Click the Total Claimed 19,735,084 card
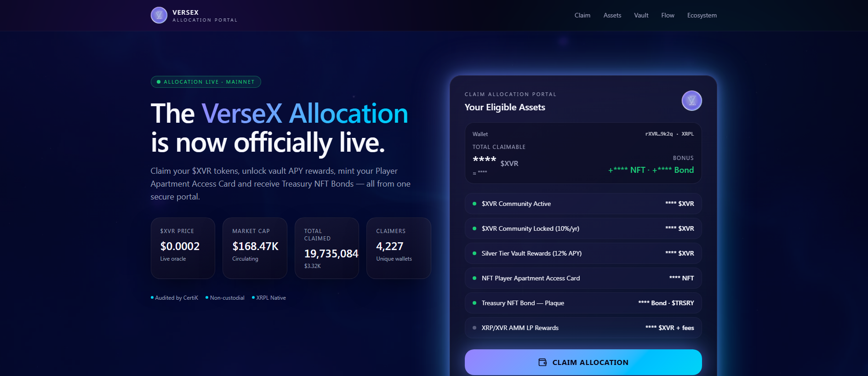This screenshot has height=376, width=868. pyautogui.click(x=327, y=248)
